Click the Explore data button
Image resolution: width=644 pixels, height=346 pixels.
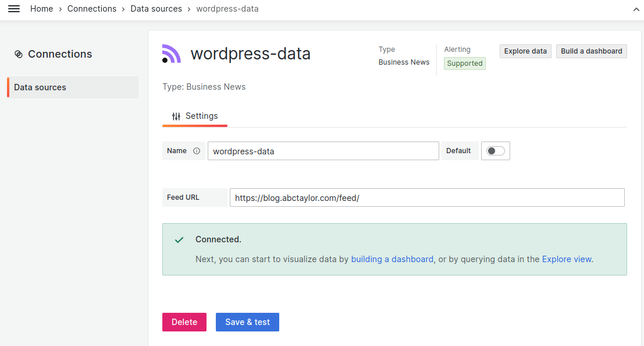point(525,51)
